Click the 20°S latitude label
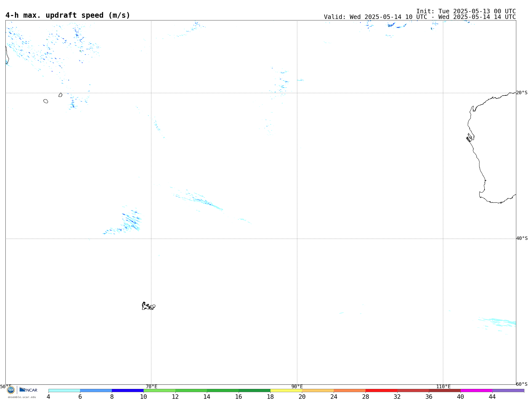Screen dimensions: 532x400 (522, 93)
